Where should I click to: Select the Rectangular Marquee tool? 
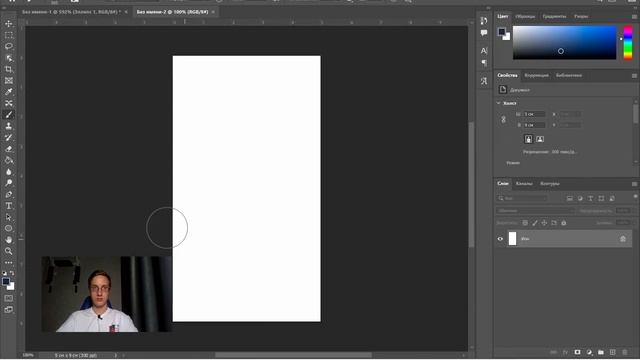[9, 35]
